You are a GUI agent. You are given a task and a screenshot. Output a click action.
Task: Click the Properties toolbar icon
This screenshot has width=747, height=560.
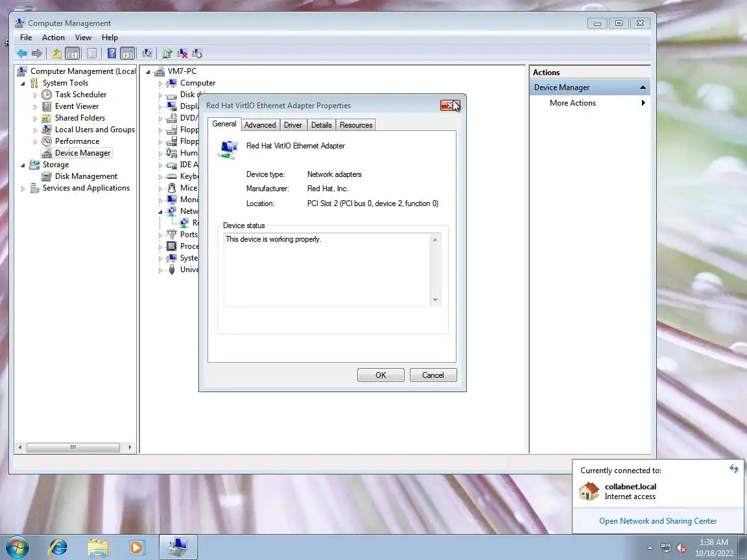[x=91, y=53]
